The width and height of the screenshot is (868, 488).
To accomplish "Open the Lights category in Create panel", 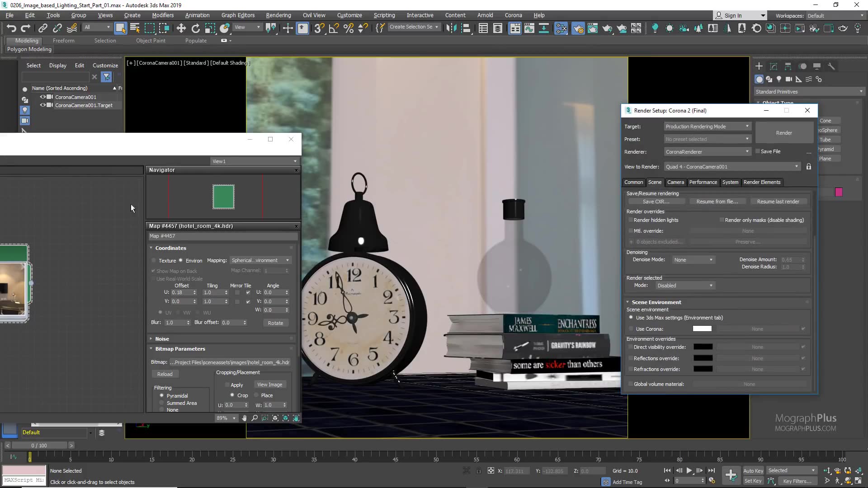I will [x=779, y=79].
